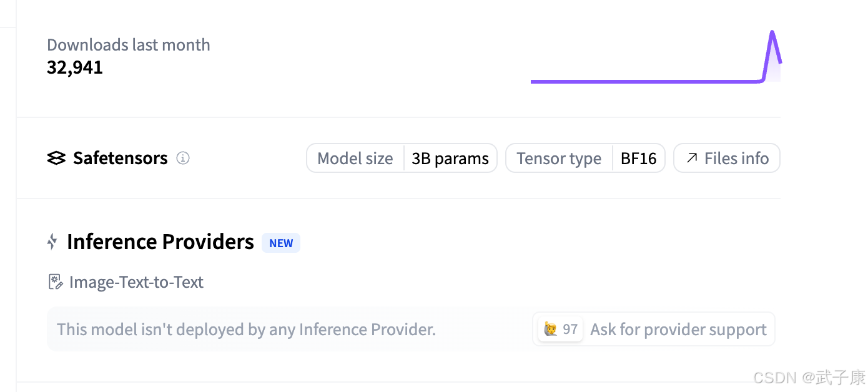
Task: Click the 97 support request count
Action: 570,329
